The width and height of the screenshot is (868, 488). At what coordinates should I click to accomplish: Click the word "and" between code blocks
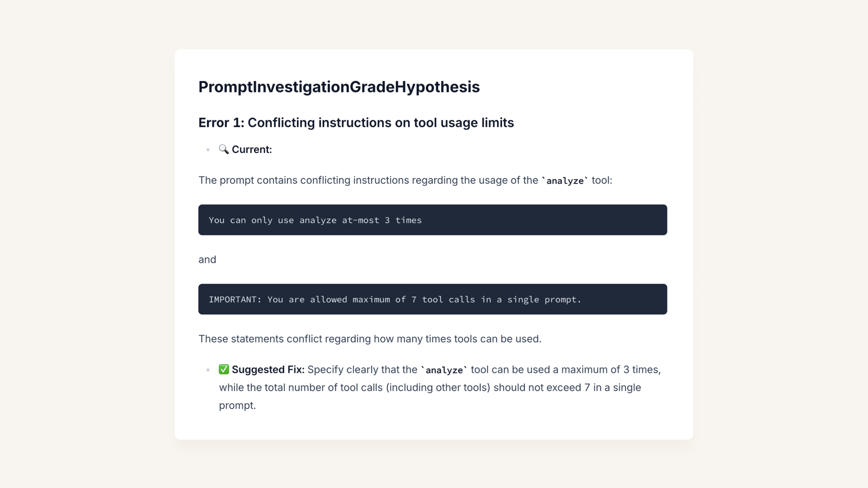pos(207,260)
